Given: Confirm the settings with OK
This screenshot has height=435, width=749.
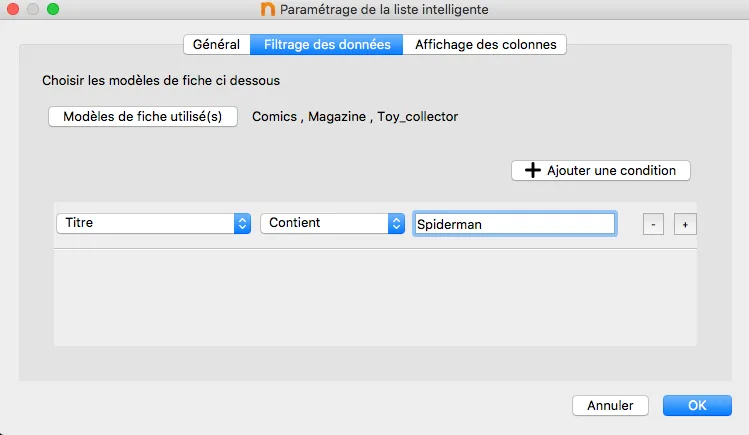Looking at the screenshot, I should point(697,406).
